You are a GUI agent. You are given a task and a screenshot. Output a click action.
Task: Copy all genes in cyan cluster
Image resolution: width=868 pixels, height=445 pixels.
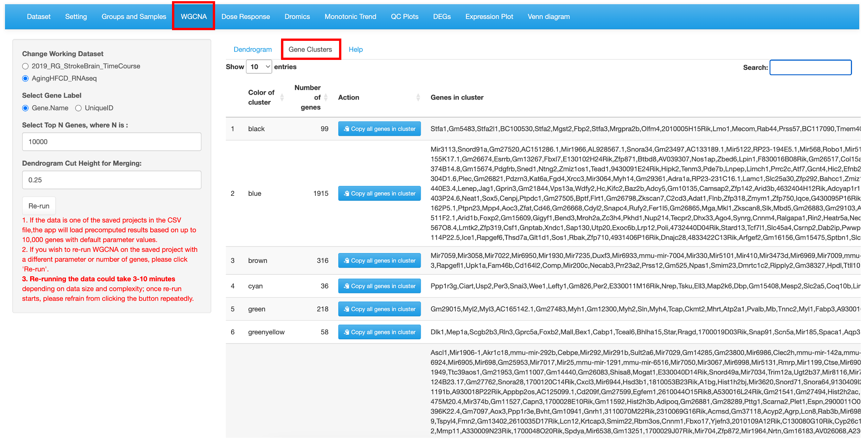click(x=379, y=286)
